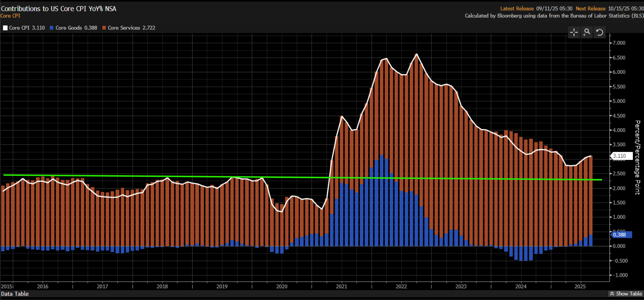The image size is (644, 300).
Task: Click the orange Core CPI subtitle link
Action: click(x=10, y=16)
